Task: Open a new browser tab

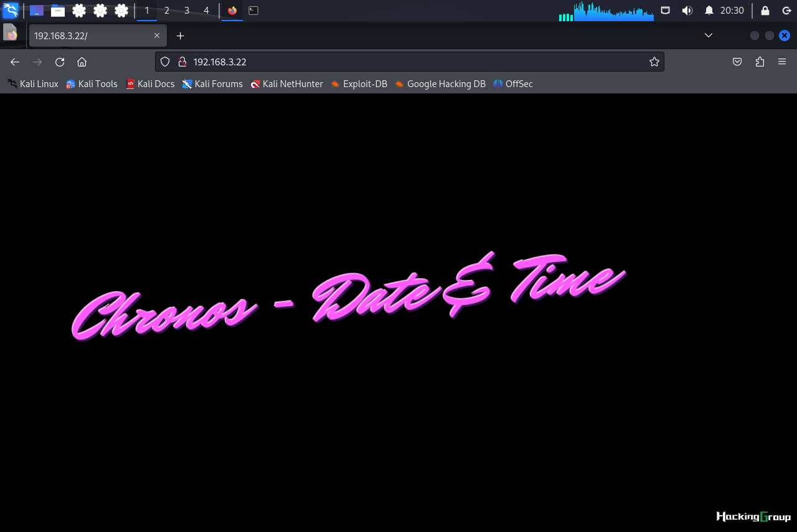Action: (181, 36)
